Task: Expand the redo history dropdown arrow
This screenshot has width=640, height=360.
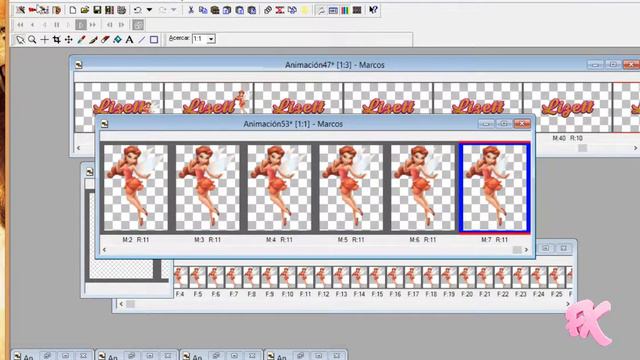Action: coord(173,10)
